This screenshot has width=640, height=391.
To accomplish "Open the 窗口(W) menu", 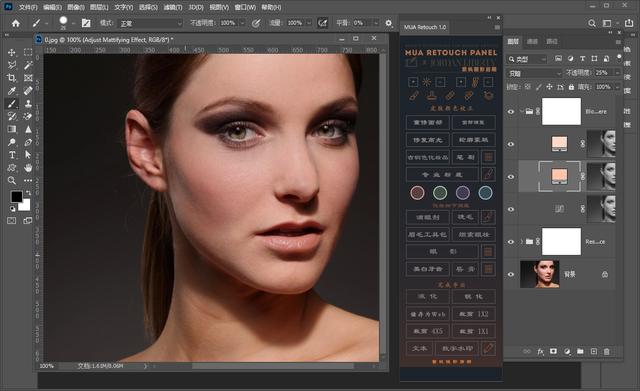I will pos(245,7).
